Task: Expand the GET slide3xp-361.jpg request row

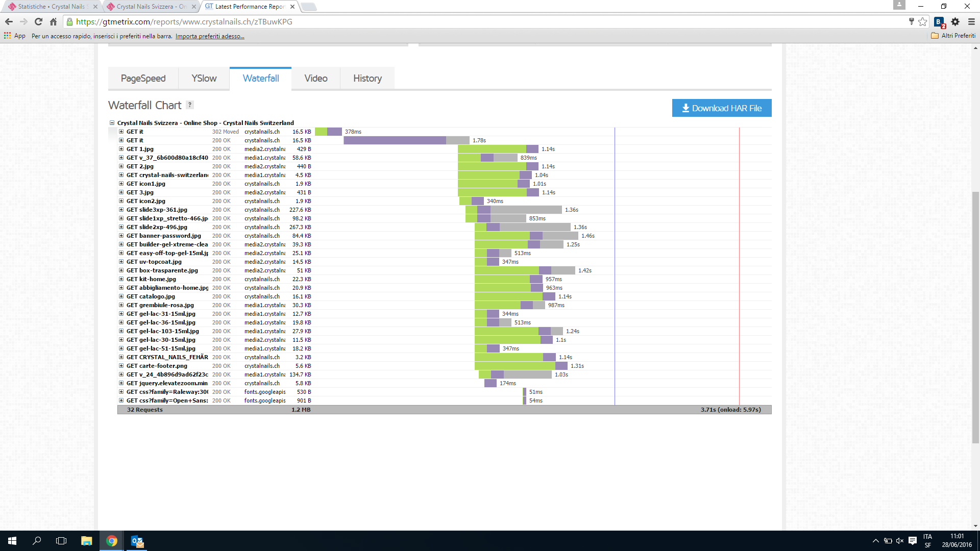Action: click(121, 210)
